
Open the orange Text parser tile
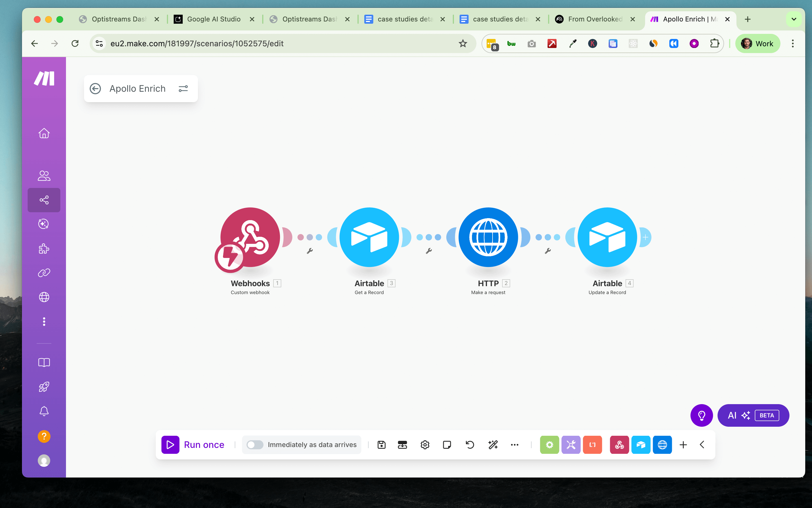(x=592, y=445)
